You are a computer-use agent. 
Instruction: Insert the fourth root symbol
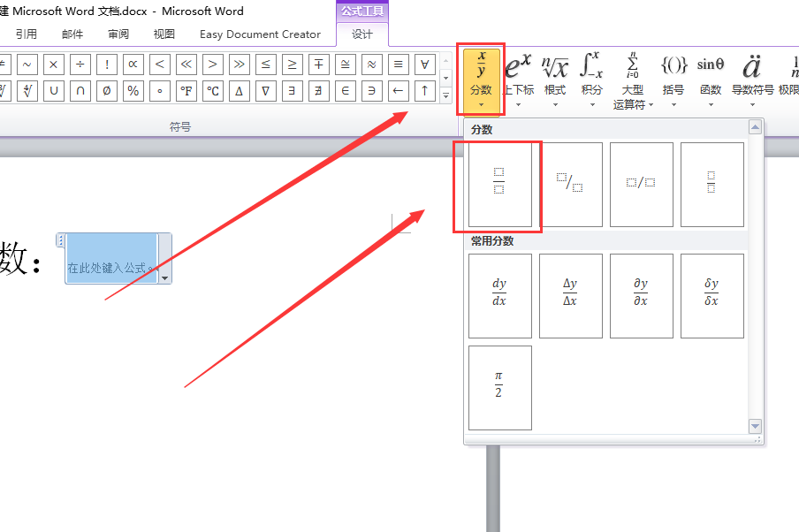tap(27, 91)
